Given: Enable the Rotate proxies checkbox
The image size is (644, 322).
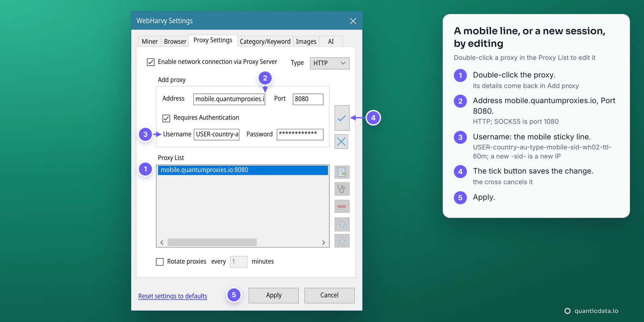Looking at the screenshot, I should (160, 262).
